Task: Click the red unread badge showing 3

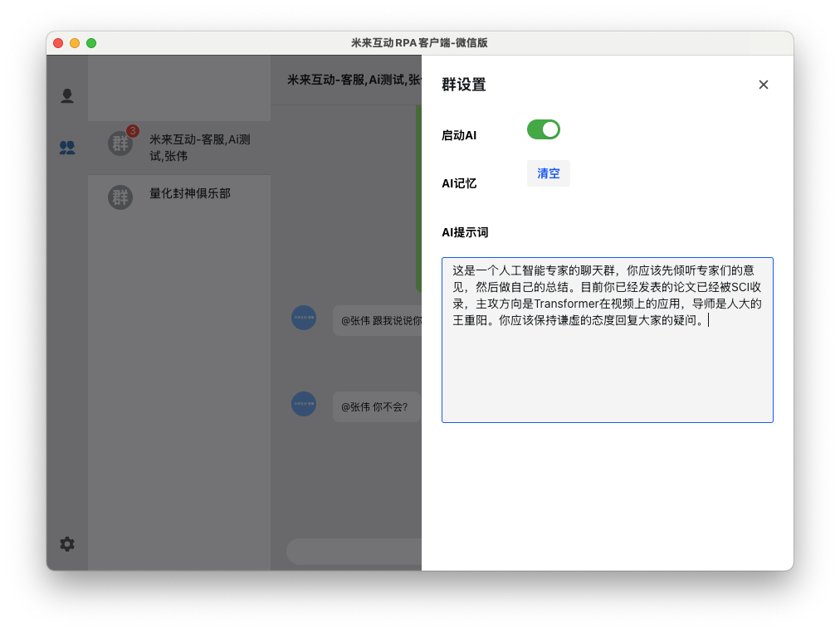Action: click(x=133, y=129)
